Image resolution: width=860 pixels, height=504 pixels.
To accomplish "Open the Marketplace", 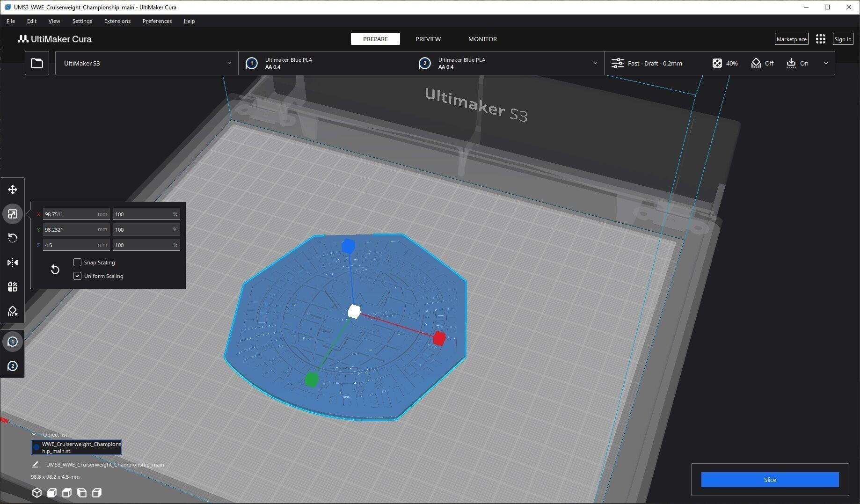I will [x=792, y=39].
